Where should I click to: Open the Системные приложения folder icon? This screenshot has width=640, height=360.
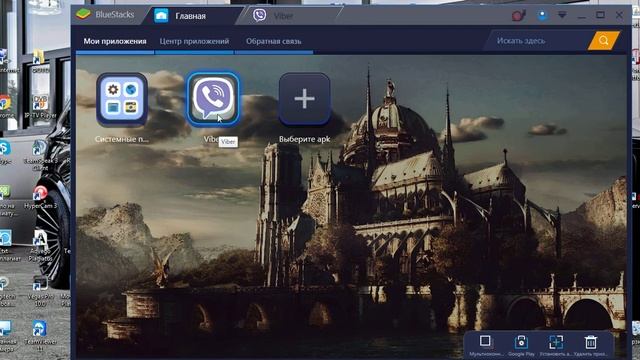(122, 99)
